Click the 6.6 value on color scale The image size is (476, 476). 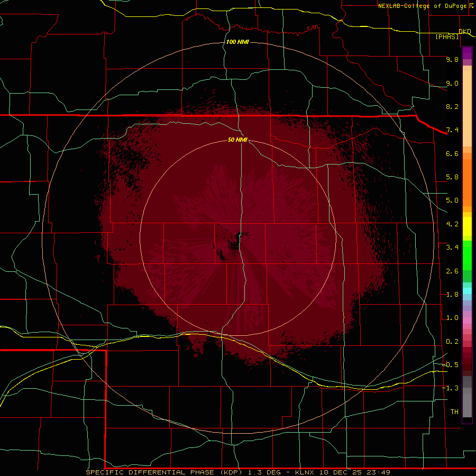(452, 153)
